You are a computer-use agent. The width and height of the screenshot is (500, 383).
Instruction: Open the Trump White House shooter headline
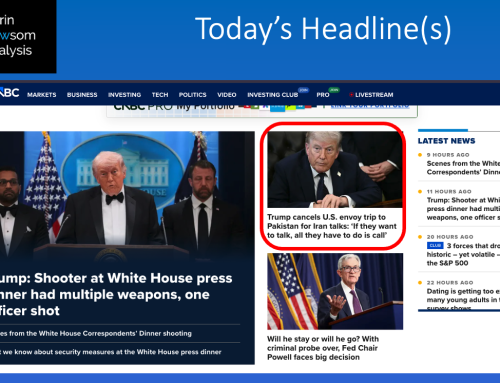(116, 294)
